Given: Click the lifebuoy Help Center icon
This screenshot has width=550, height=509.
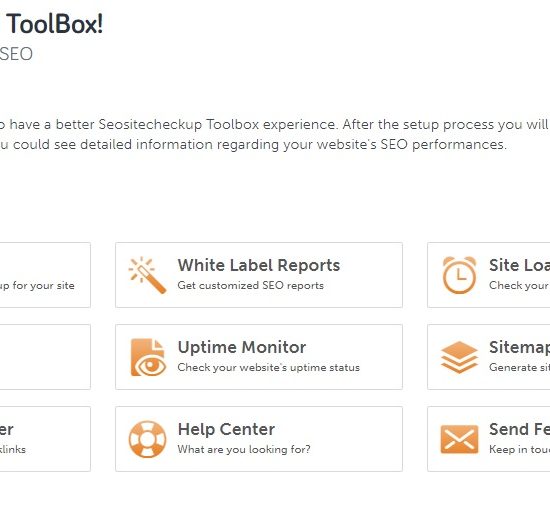Looking at the screenshot, I should (x=147, y=439).
